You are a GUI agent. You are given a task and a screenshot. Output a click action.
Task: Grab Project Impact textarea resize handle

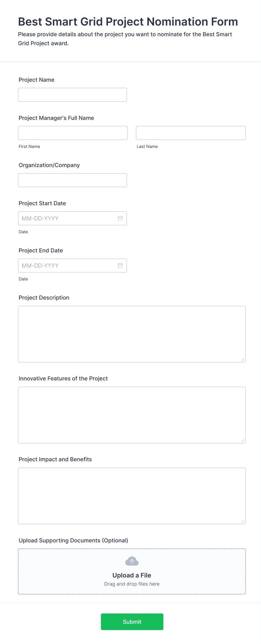[242, 521]
